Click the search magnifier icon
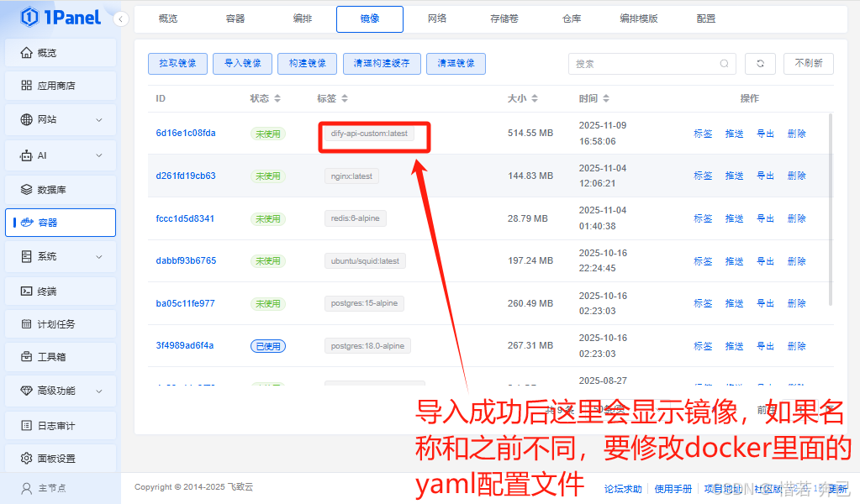860x504 pixels. [x=723, y=63]
